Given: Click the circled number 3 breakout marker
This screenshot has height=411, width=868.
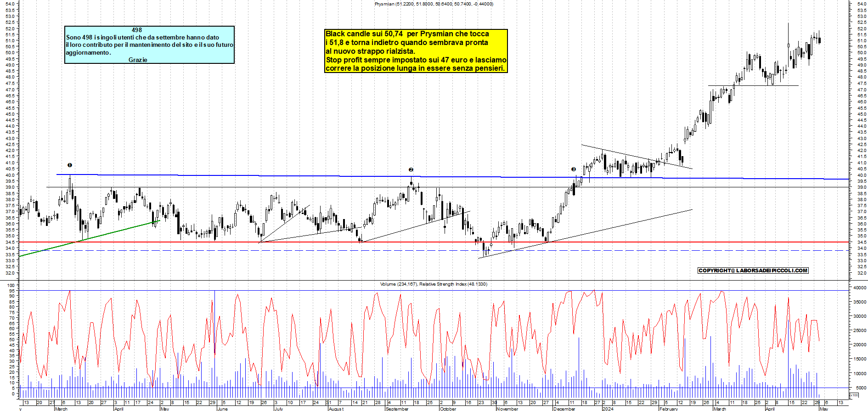Looking at the screenshot, I should point(574,169).
